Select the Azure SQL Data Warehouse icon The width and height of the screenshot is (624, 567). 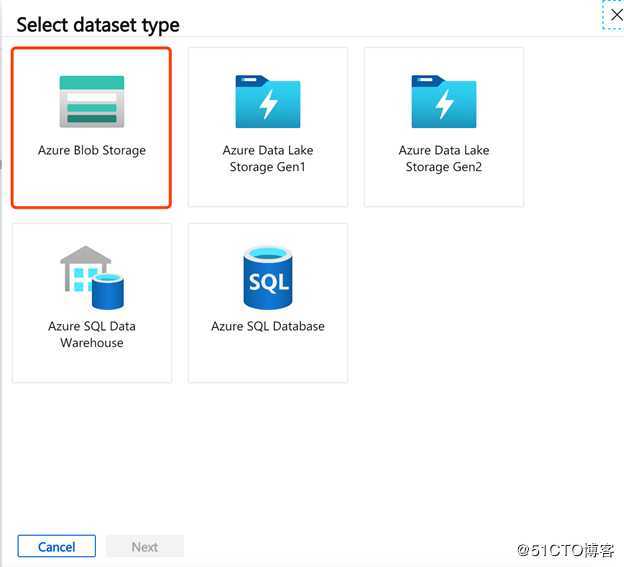click(x=92, y=278)
